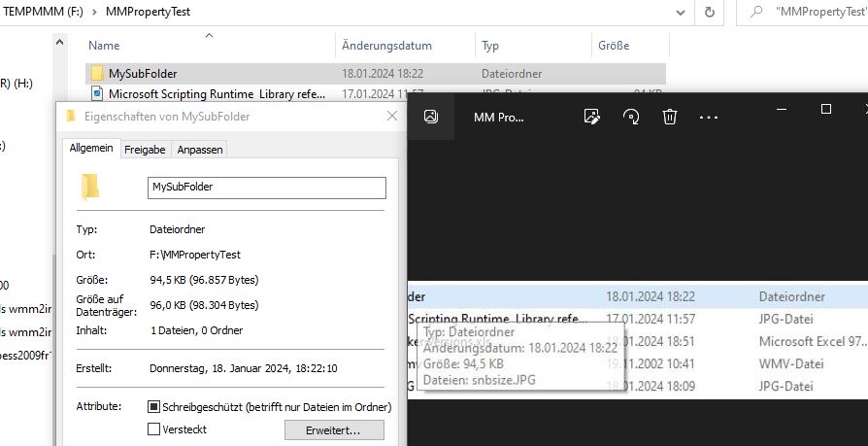Open the three-dots more menu in Photos
This screenshot has height=446, width=868.
(709, 118)
